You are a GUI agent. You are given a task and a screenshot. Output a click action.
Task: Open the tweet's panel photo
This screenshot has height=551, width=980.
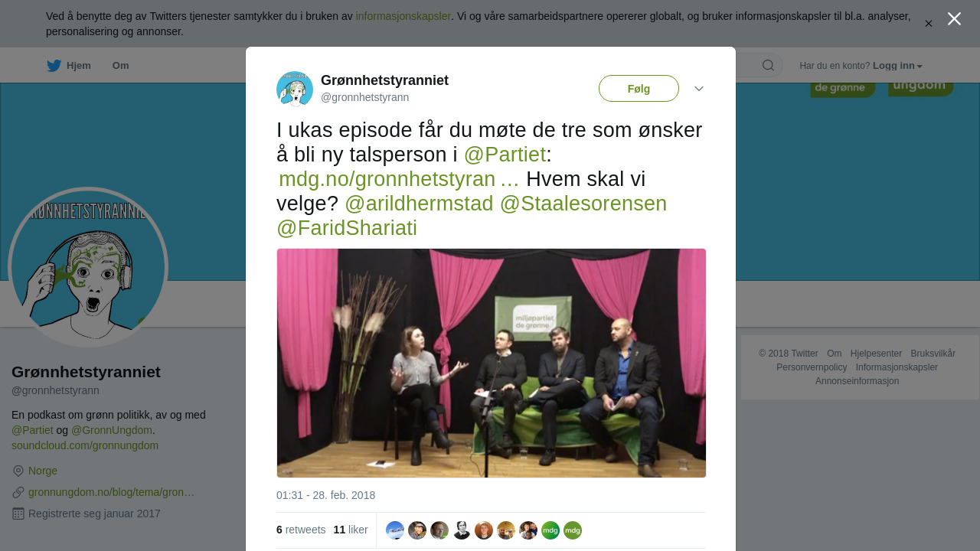pyautogui.click(x=492, y=363)
